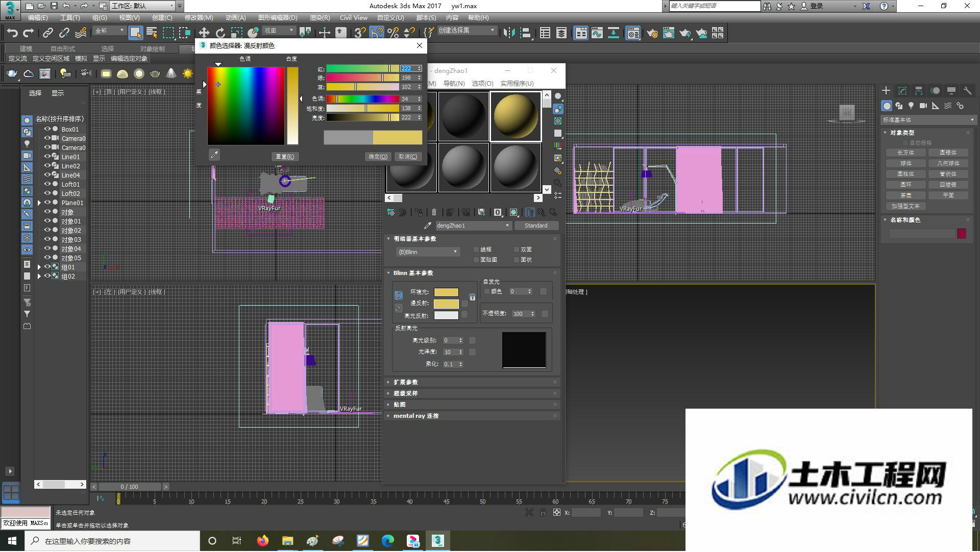
Task: Open the Modify panel tab
Action: coord(902,91)
